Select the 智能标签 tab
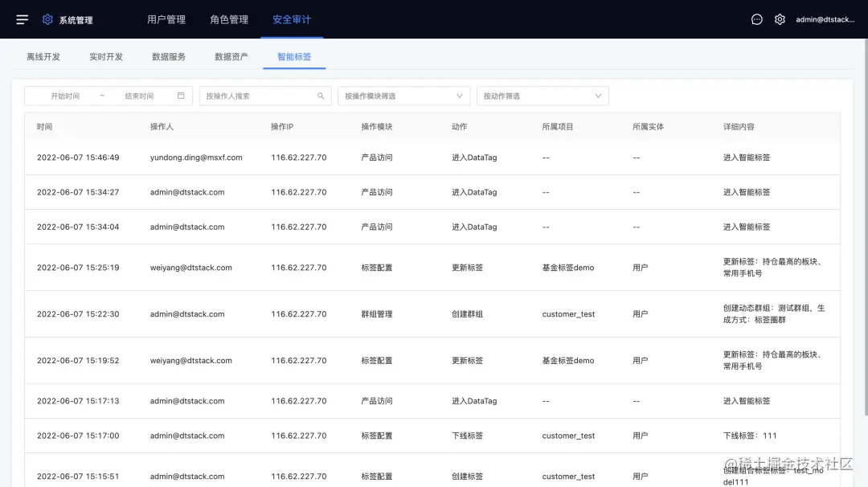868x487 pixels. click(294, 56)
